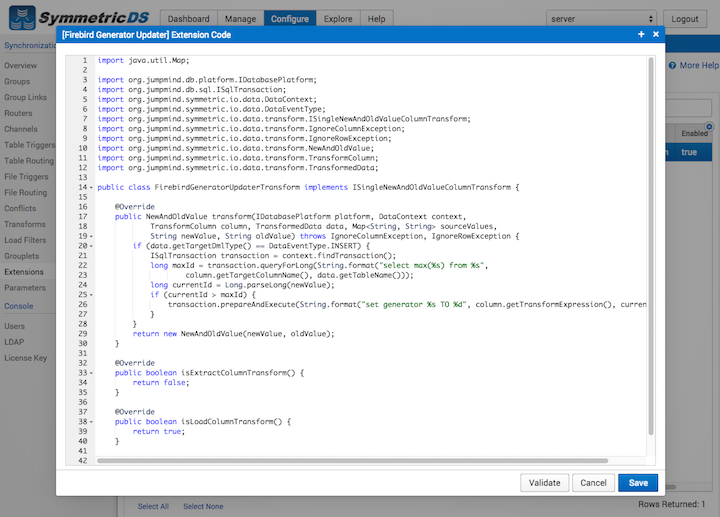Collapse the fold arrow at line 25
720x517 pixels.
[x=91, y=295]
